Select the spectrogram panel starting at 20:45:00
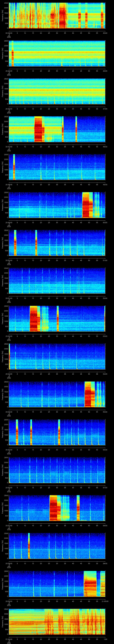The image size is (114, 644). [x=57, y=54]
